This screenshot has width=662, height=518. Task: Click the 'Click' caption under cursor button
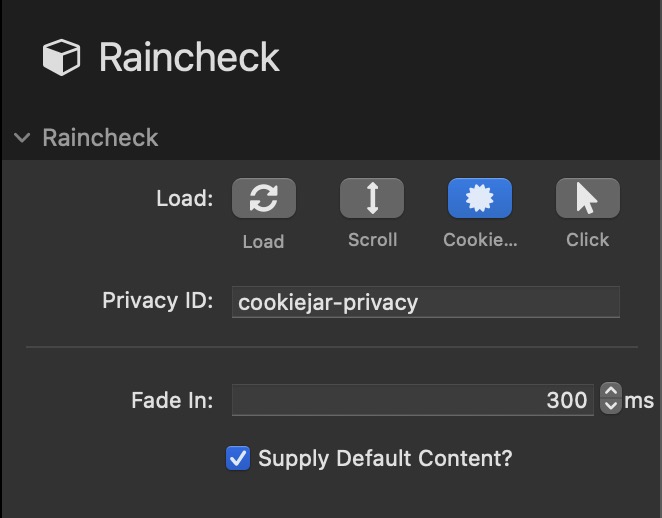click(588, 240)
